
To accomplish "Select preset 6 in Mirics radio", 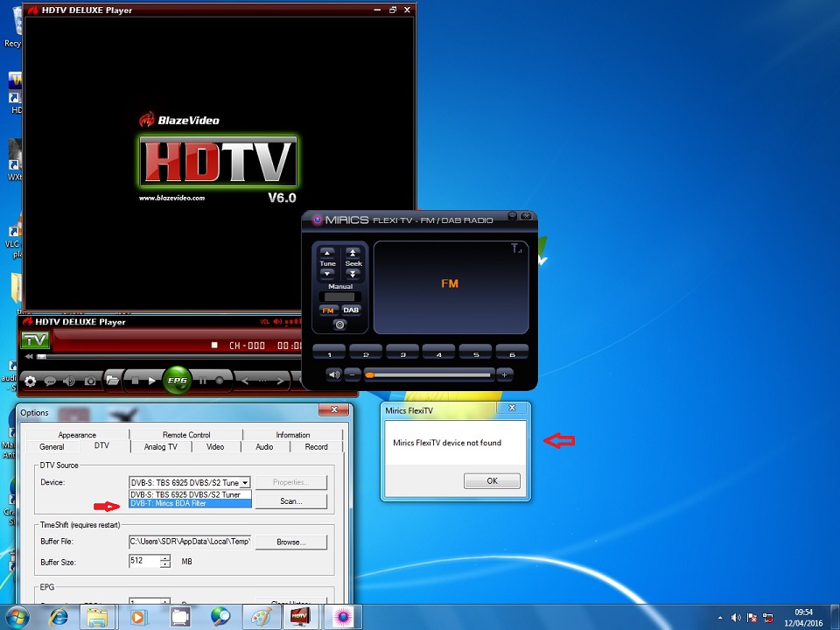I will click(512, 354).
